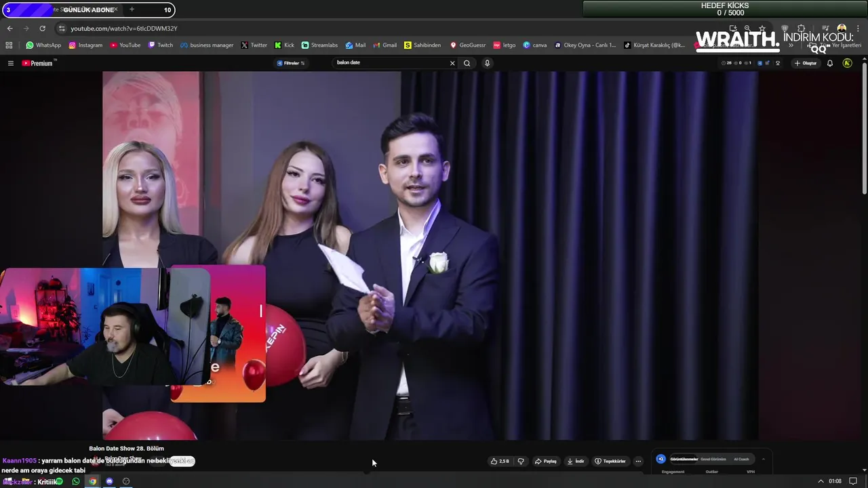The width and height of the screenshot is (868, 488).
Task: Open the YouTube account avatar menu
Action: tap(847, 63)
